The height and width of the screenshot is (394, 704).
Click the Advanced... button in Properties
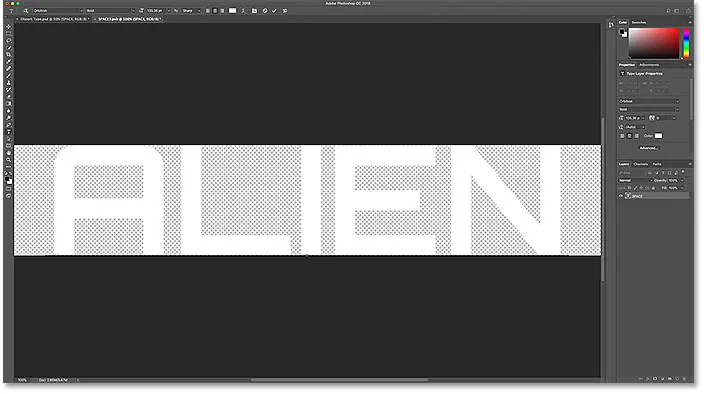[648, 148]
